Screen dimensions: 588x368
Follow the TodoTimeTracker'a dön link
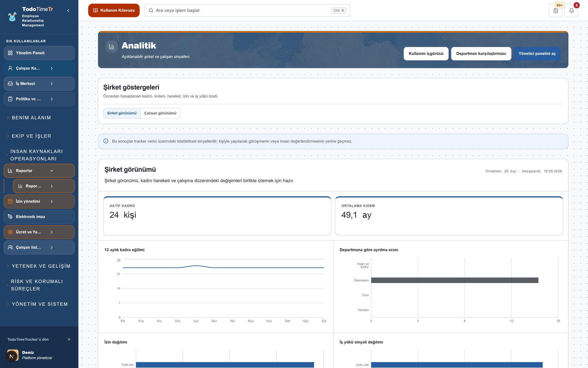39,339
